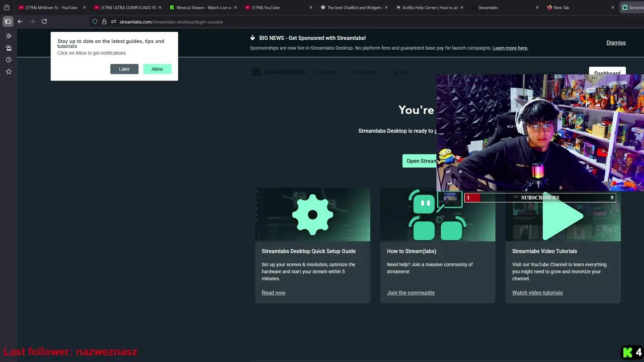
Task: Click the How to Stream(labs) robot thumbnail
Action: click(x=438, y=215)
